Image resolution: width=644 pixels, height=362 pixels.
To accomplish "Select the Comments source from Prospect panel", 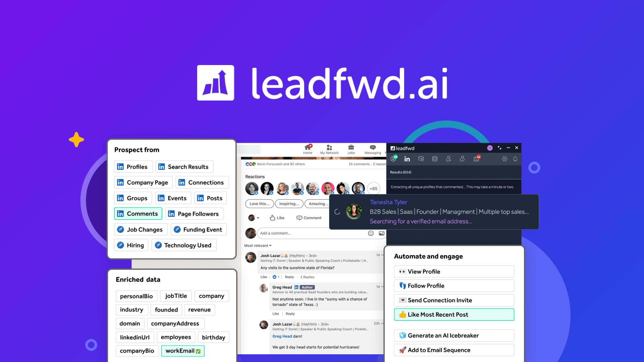I will (x=138, y=214).
